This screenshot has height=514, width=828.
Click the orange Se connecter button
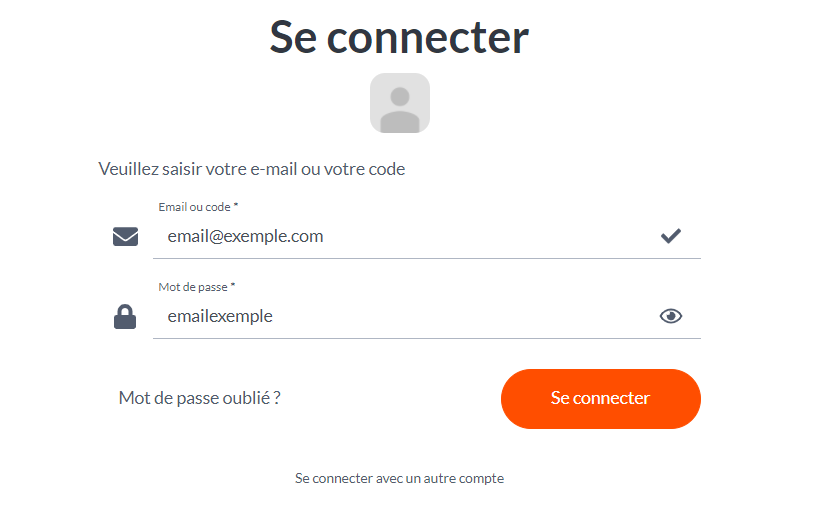[600, 398]
